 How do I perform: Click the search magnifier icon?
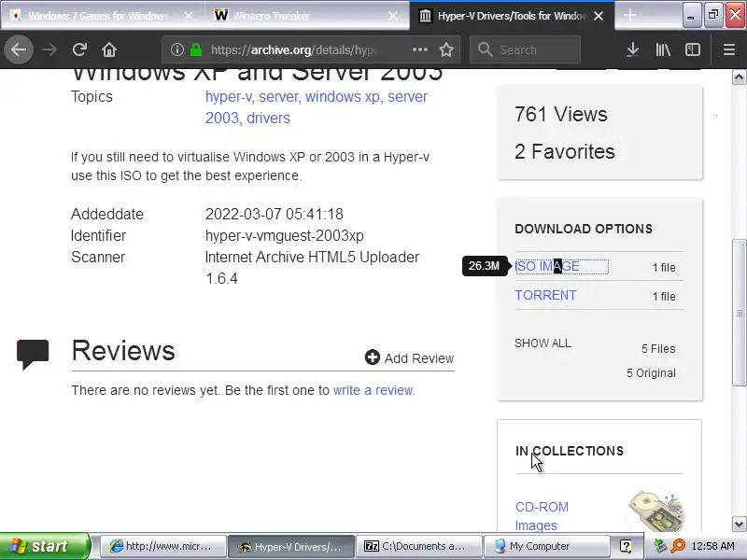tap(485, 49)
